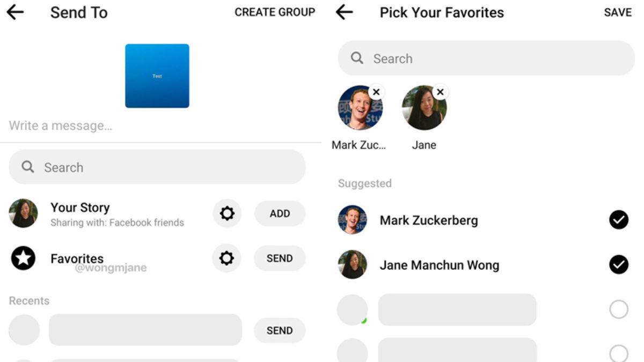Go back from Pick Your Favorites screen
This screenshot has width=644, height=362.
344,12
